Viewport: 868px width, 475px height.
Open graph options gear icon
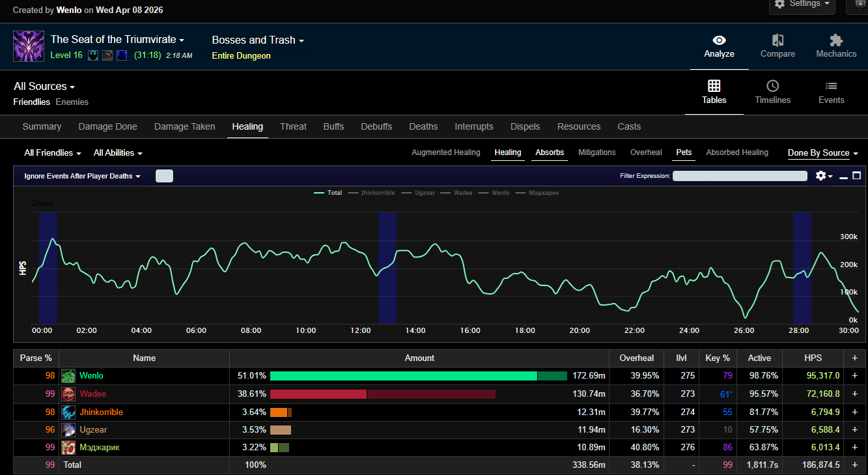point(820,176)
